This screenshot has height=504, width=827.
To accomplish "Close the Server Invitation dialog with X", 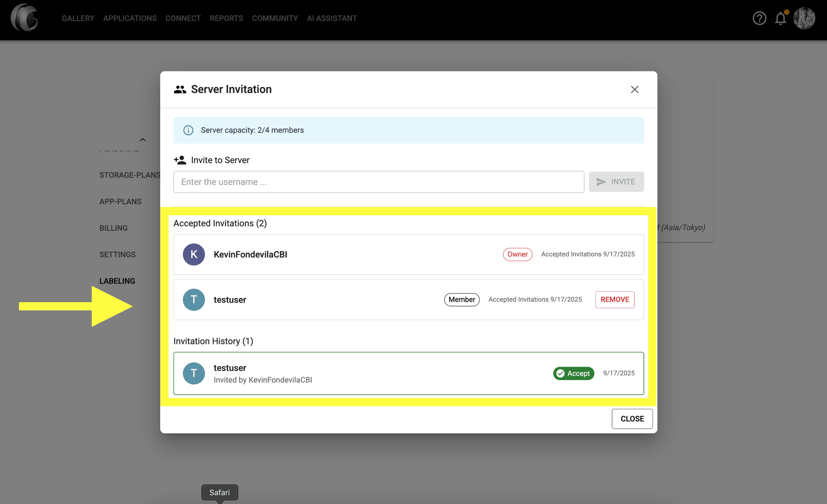I will [634, 90].
